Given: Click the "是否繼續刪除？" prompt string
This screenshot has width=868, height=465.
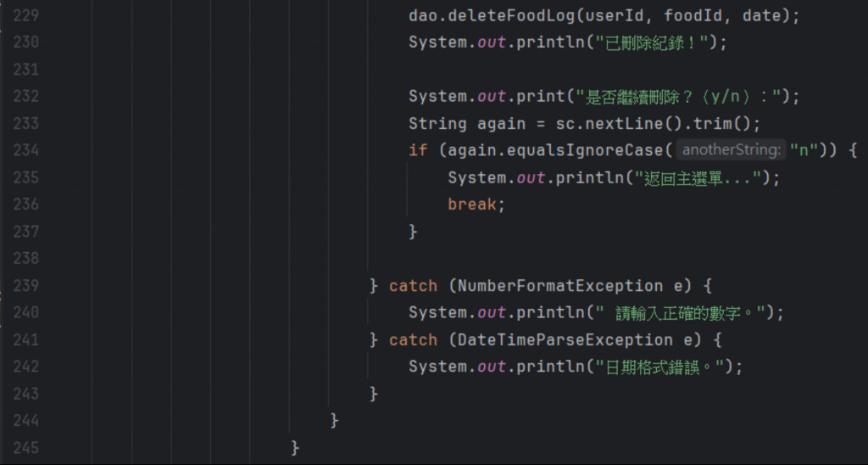Looking at the screenshot, I should [678, 97].
